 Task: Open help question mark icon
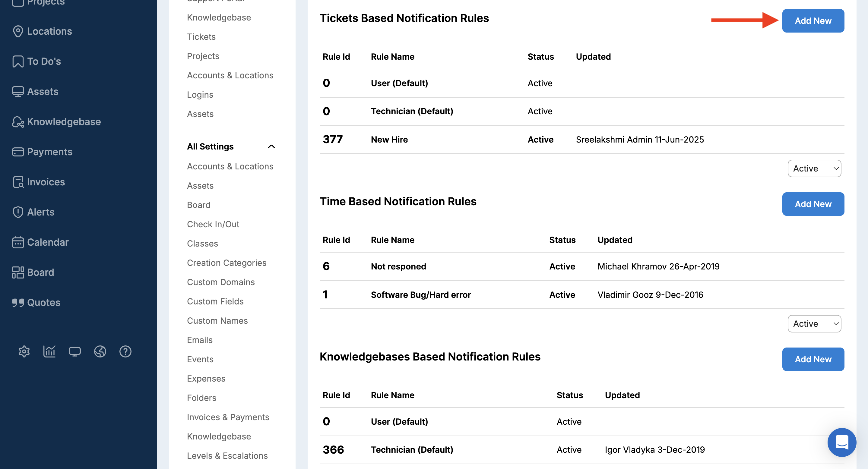click(125, 351)
